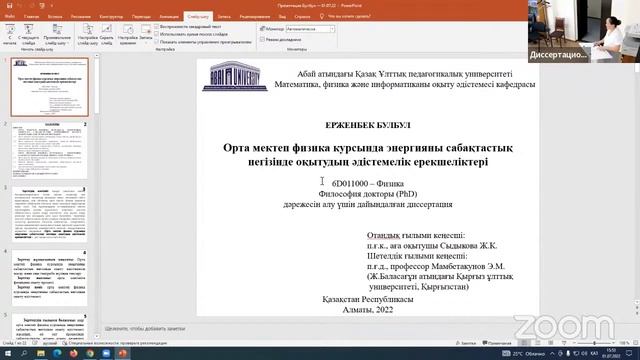The width and height of the screenshot is (640, 360).
Task: Toggle Воспроизвести закадровый текст checkbox
Action: pos(156,27)
